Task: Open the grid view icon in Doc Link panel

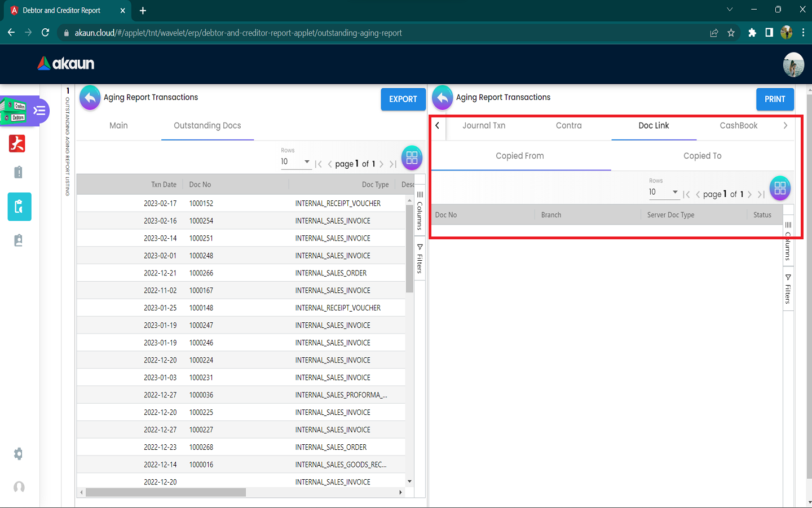Action: [x=780, y=189]
